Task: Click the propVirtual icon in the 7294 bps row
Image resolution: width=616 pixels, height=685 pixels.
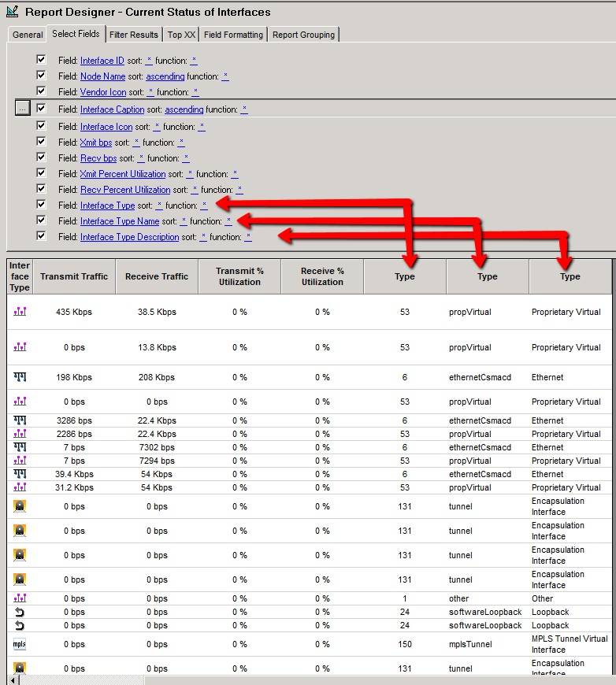Action: coord(20,460)
